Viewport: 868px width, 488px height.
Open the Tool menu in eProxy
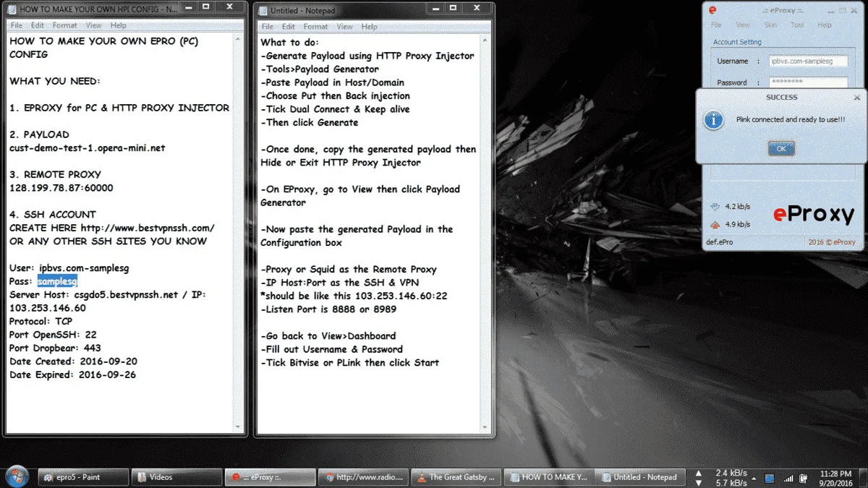click(x=797, y=25)
